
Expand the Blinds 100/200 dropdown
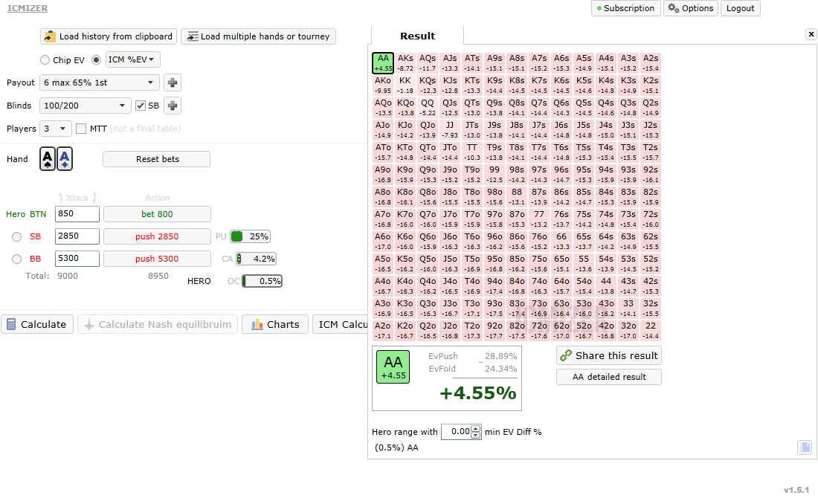coord(85,106)
